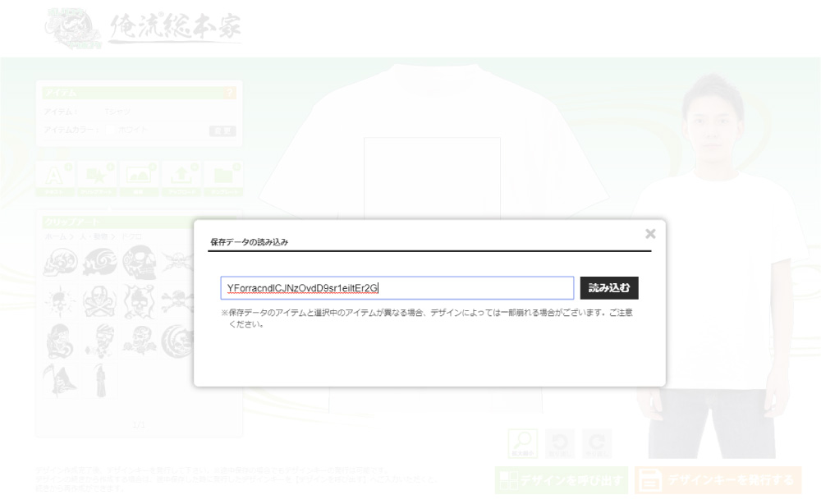Viewport: 821px width, 504px height.
Task: Focus the saved design key input field
Action: tap(397, 288)
